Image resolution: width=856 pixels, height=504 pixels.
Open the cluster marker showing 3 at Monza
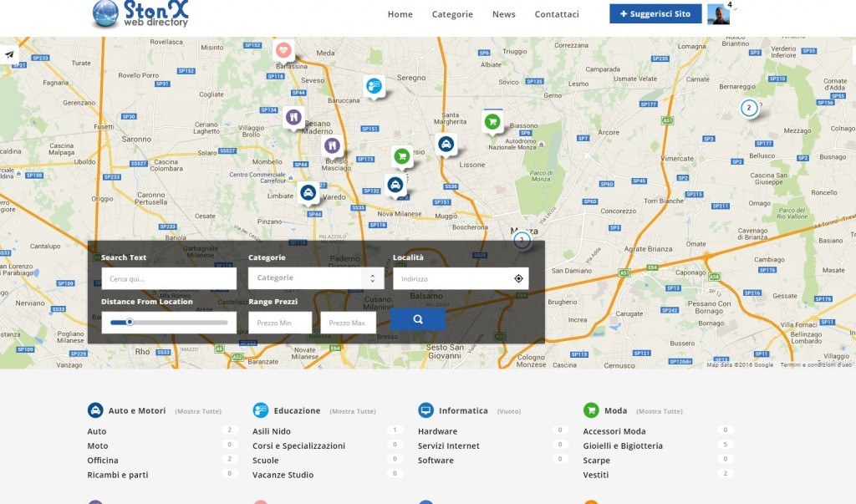point(522,239)
